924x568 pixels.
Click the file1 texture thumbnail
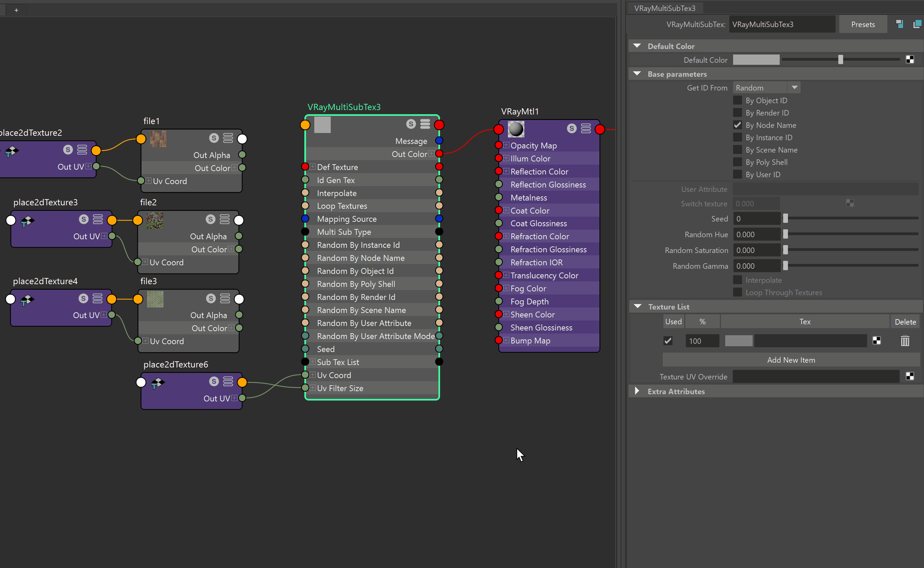(x=158, y=138)
